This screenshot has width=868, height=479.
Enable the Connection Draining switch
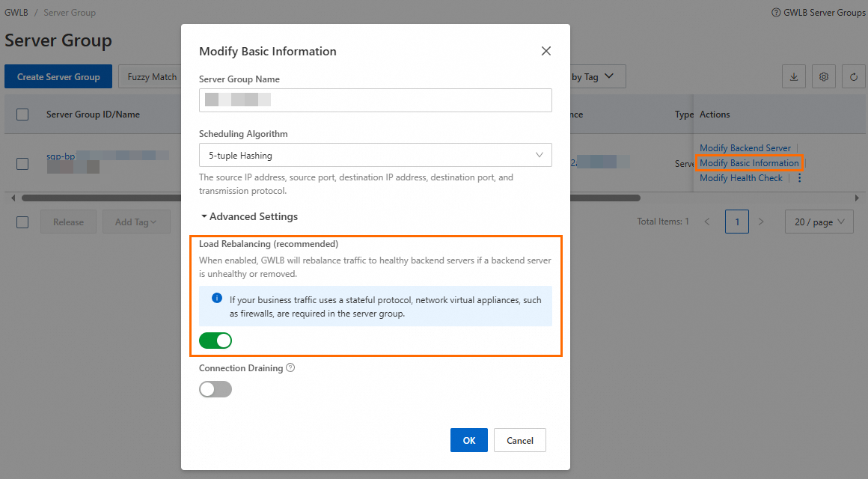216,389
